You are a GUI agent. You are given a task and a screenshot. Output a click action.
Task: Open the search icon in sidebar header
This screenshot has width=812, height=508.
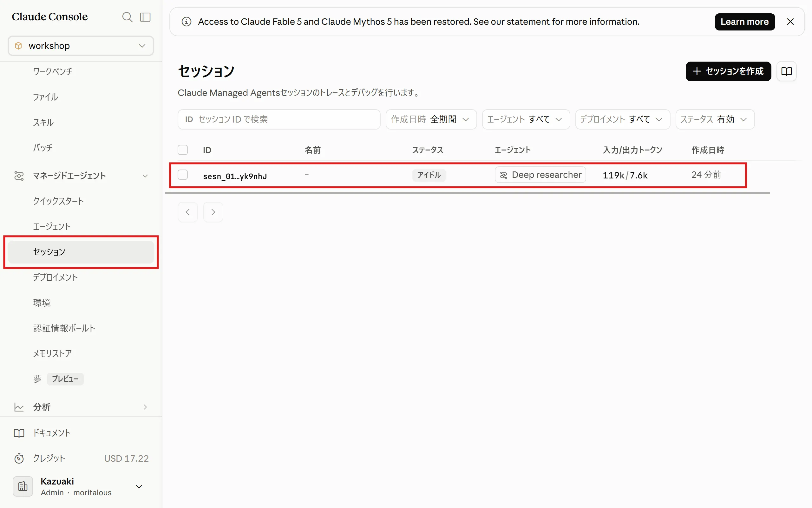pyautogui.click(x=127, y=17)
